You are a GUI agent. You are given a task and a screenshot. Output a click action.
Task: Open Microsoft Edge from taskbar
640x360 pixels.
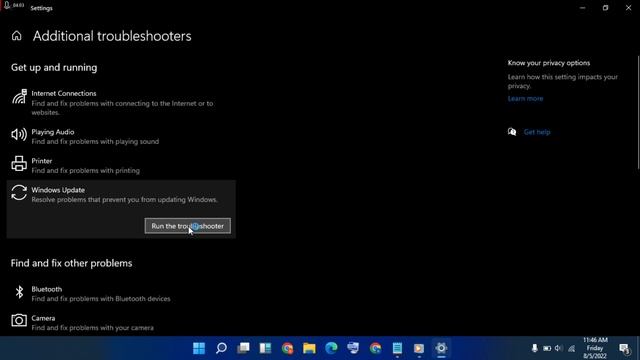331,348
